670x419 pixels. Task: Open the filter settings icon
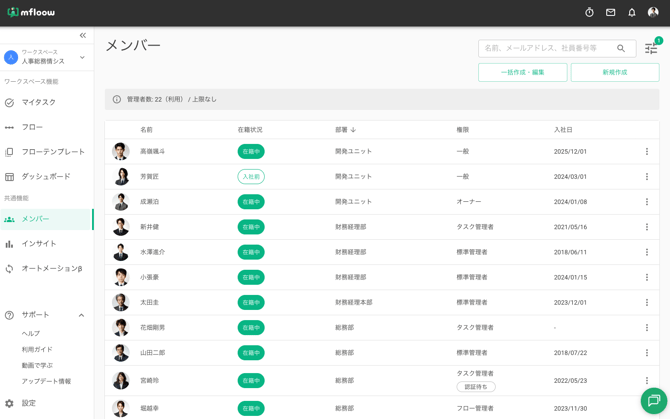[651, 48]
